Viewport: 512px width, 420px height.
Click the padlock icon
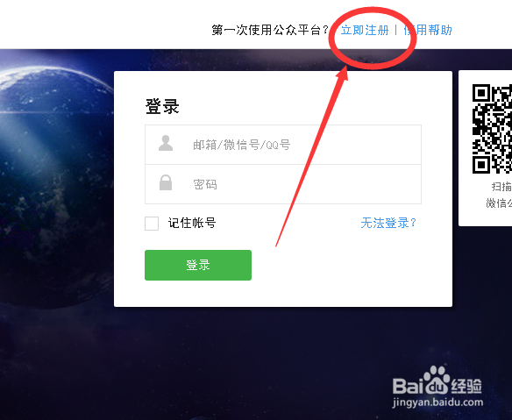click(166, 182)
